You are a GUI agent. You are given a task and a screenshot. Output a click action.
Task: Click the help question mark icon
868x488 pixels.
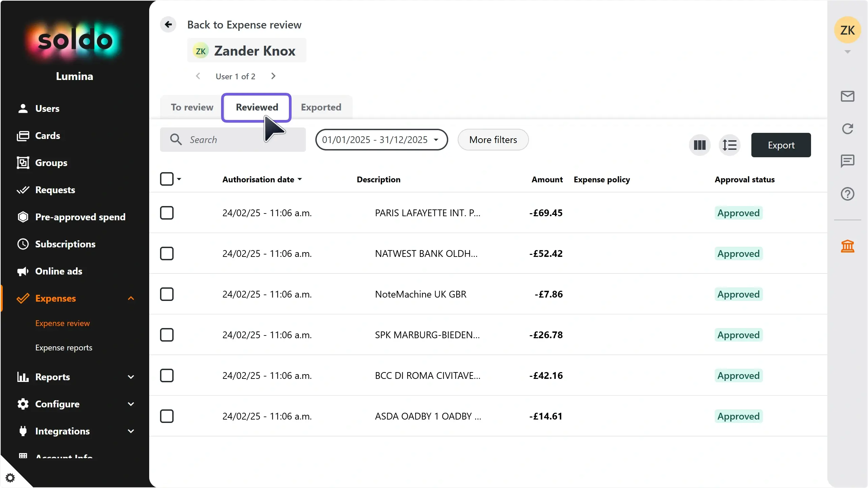tap(847, 194)
